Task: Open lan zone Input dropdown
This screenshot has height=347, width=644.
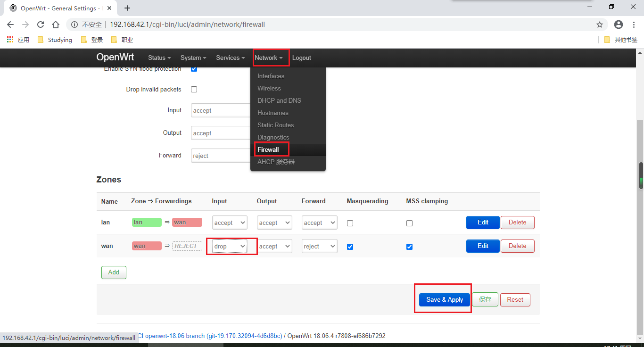Action: pos(230,223)
